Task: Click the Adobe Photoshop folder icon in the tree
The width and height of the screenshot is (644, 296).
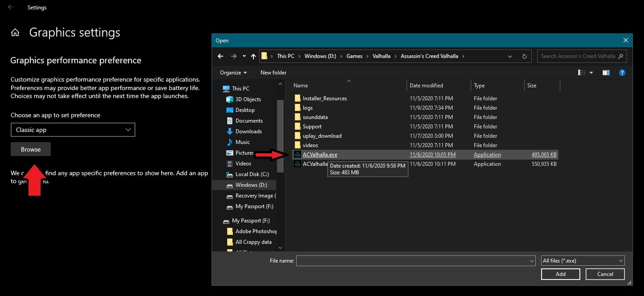Action: (x=230, y=231)
